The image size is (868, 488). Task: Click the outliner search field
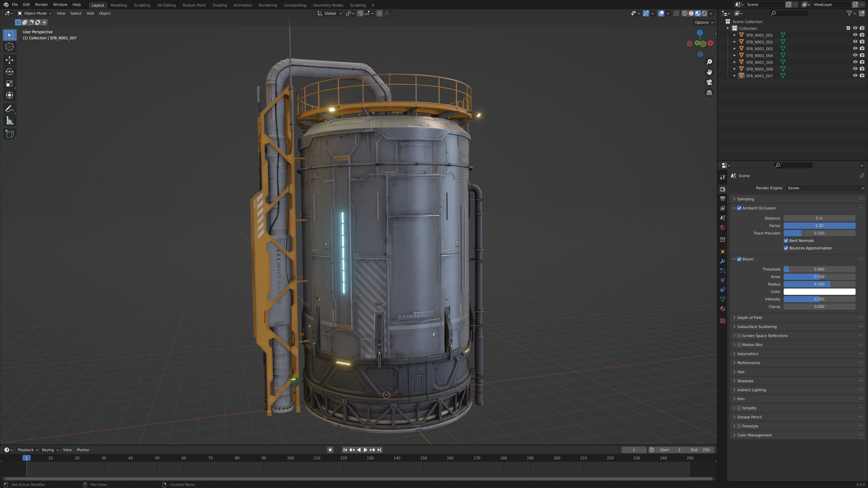point(789,13)
